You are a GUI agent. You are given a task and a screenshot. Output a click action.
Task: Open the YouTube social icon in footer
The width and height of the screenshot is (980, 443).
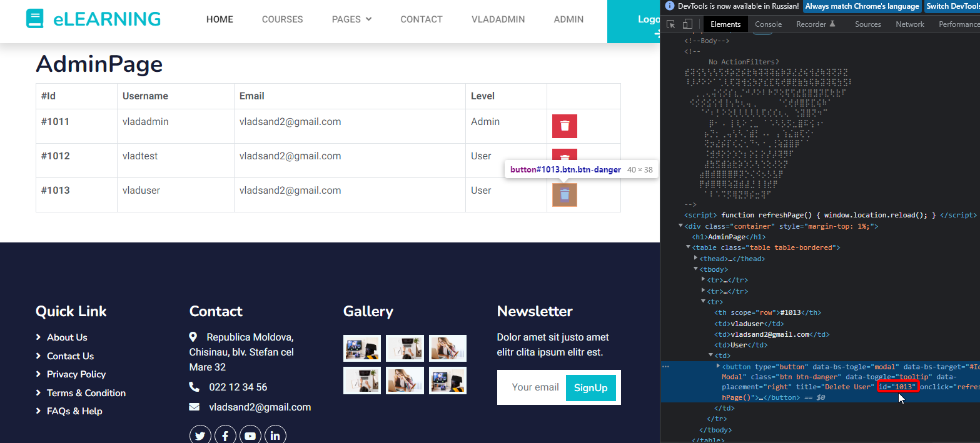click(250, 436)
